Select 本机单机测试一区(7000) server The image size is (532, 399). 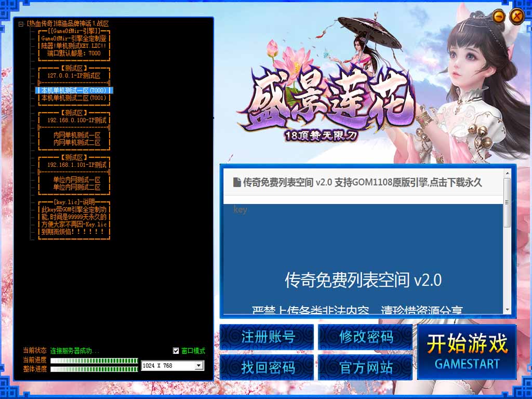(x=74, y=90)
